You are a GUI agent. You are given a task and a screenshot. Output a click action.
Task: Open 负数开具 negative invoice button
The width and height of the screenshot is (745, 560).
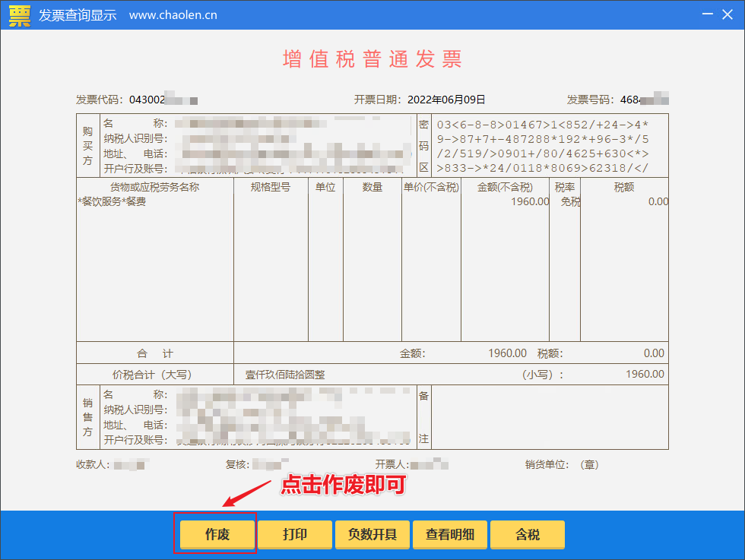point(372,534)
